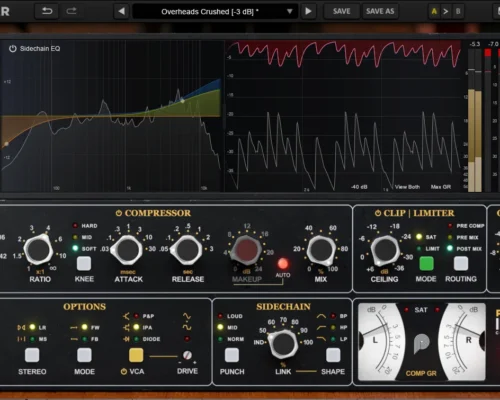Screen dimensions: 500x400
Task: Click the IPA circuit icon
Action: (126, 328)
